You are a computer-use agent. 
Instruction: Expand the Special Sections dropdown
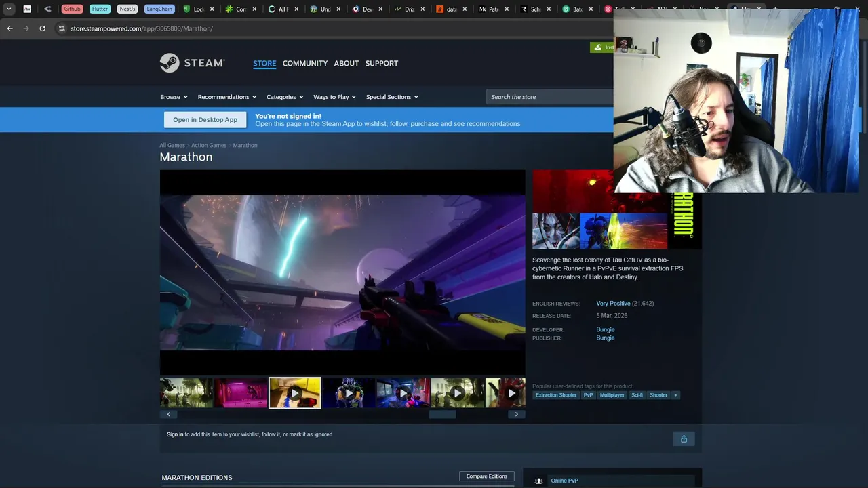[x=392, y=97]
